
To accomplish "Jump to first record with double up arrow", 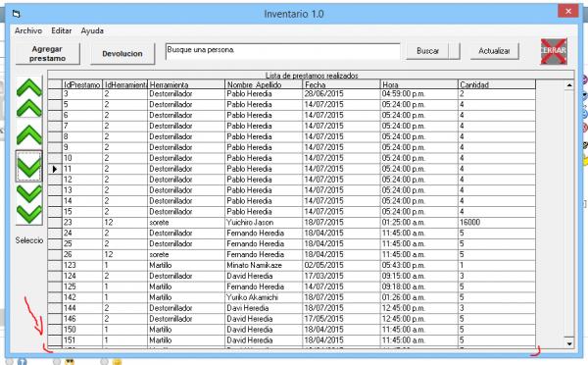I will click(28, 97).
